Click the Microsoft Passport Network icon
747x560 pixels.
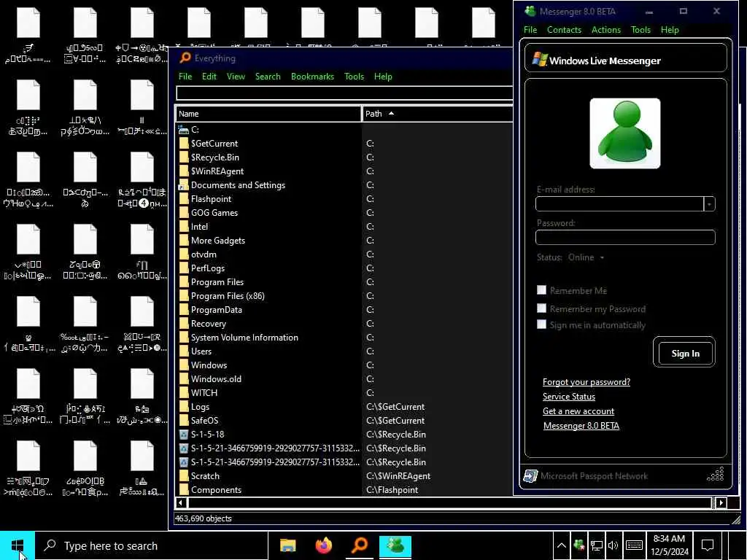pos(530,475)
